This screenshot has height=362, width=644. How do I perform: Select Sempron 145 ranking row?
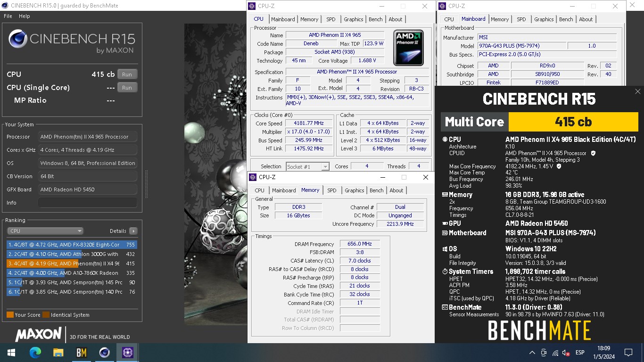pyautogui.click(x=72, y=282)
